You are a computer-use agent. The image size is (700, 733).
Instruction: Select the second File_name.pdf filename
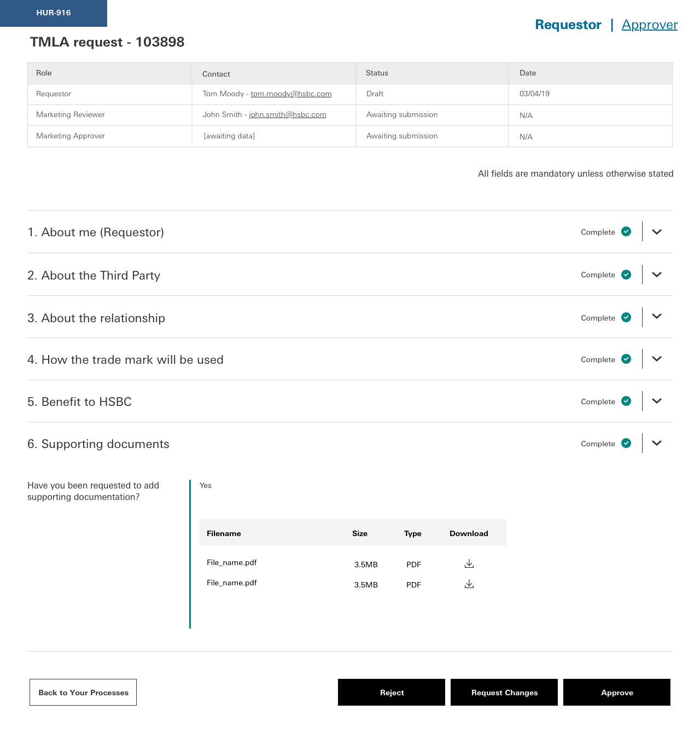tap(232, 583)
